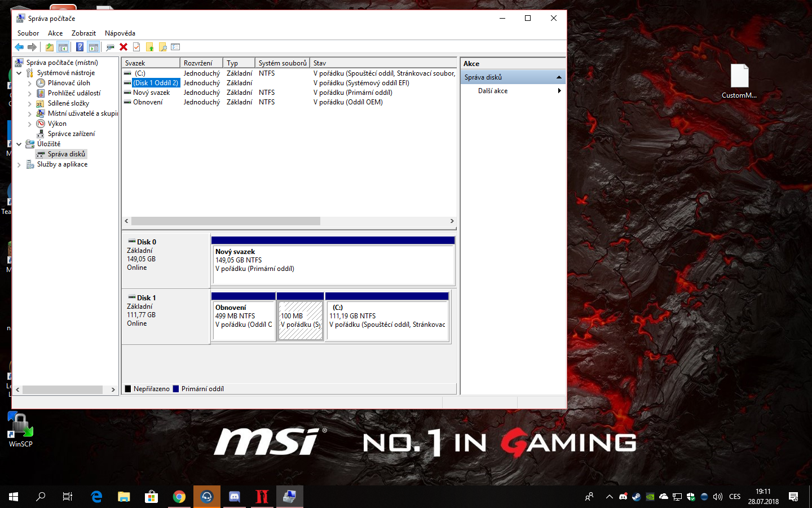Go up one level with folder icon
The height and width of the screenshot is (508, 812).
(x=50, y=47)
